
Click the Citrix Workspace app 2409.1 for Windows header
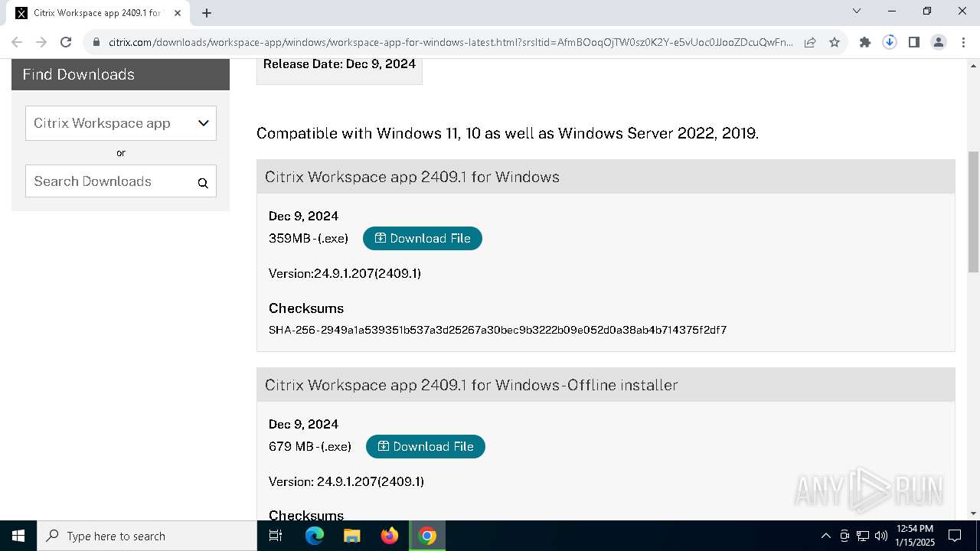coord(606,177)
